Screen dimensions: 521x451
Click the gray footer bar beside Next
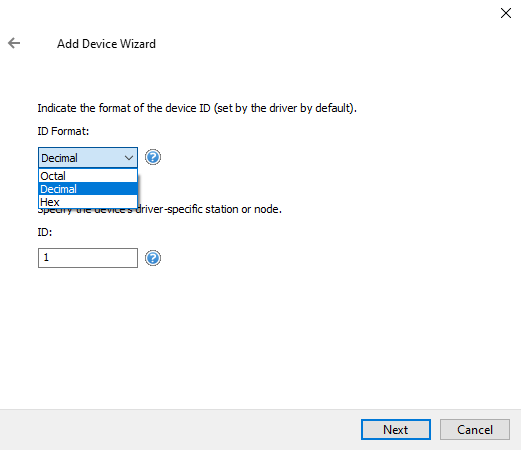pos(180,430)
